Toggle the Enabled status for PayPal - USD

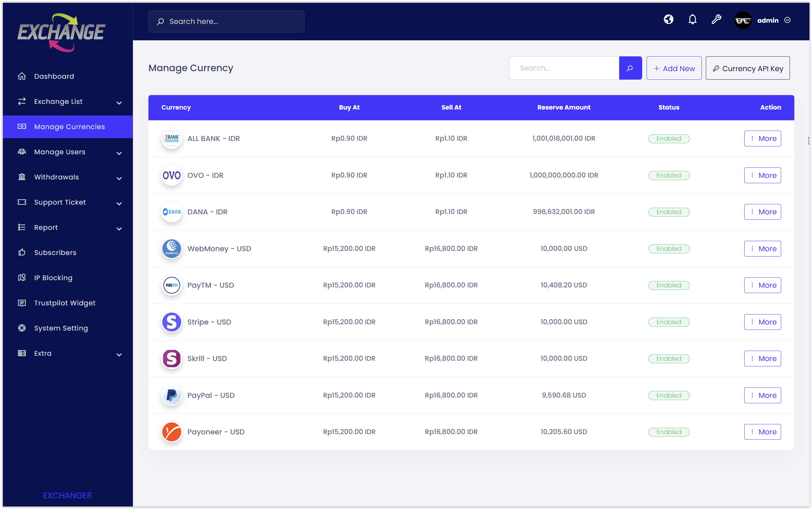pos(668,395)
